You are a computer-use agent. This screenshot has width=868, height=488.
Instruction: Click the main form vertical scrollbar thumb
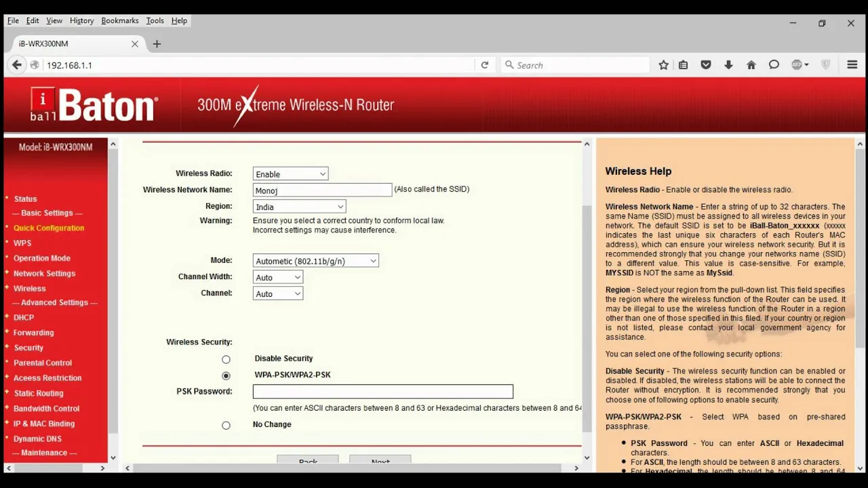pyautogui.click(x=587, y=317)
